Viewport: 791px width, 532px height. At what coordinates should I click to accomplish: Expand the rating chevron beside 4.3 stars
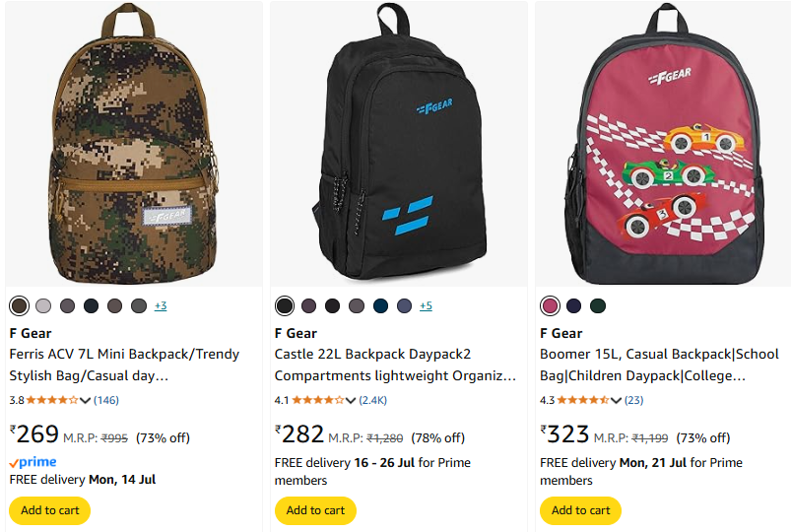point(616,400)
